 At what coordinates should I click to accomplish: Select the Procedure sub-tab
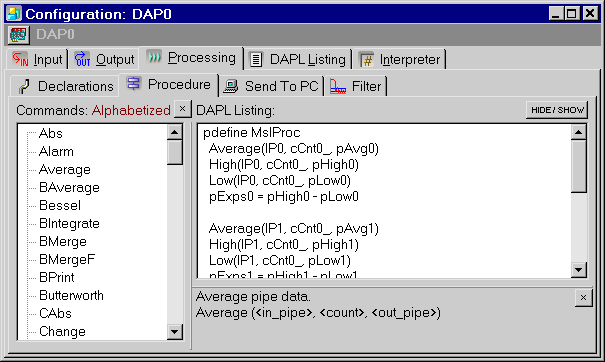click(169, 84)
